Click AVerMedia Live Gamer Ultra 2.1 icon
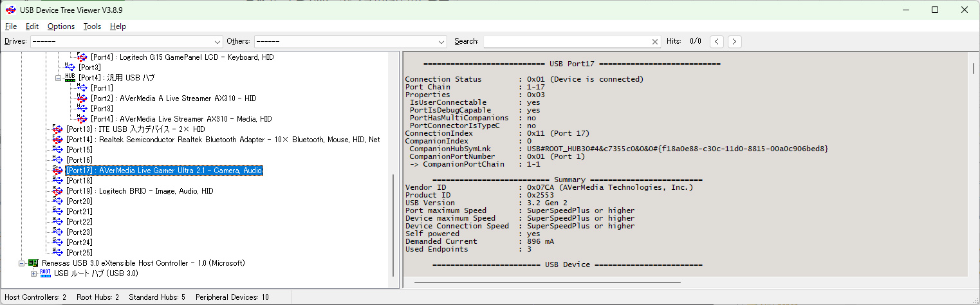The image size is (980, 305). tap(58, 170)
